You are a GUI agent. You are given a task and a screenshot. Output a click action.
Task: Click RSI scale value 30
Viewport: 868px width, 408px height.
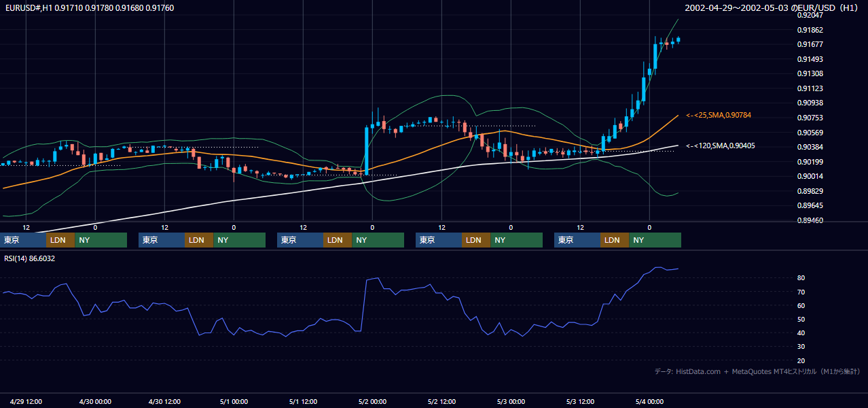(x=801, y=347)
